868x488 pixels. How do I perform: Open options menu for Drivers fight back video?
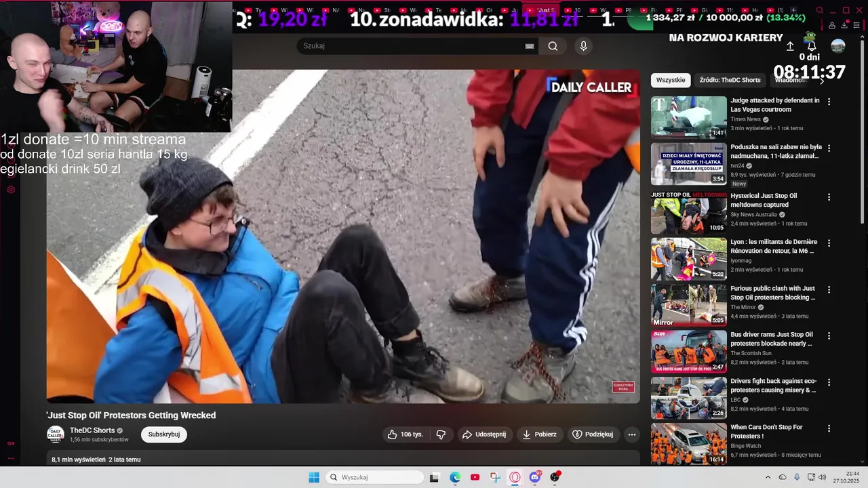(829, 382)
